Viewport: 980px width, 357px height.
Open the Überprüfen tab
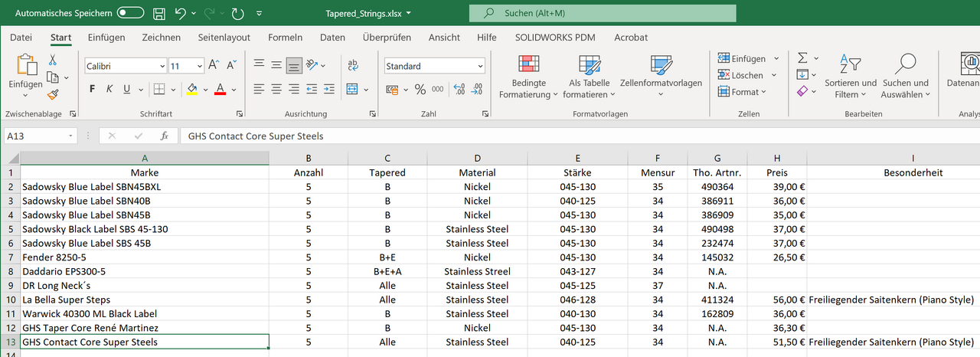387,37
